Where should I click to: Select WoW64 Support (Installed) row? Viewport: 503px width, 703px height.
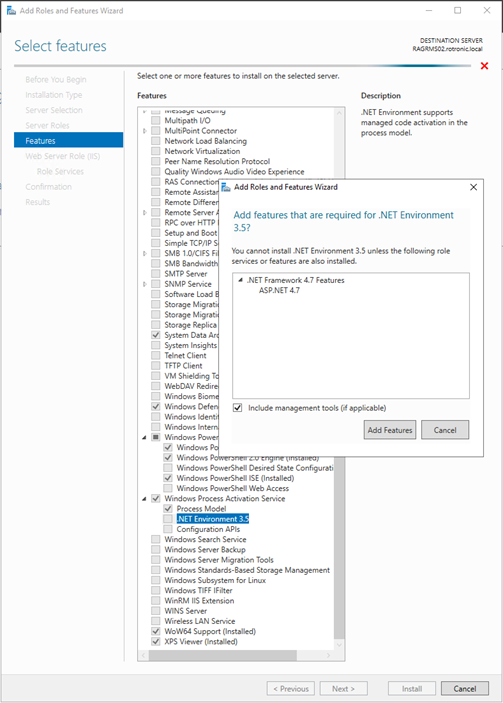[x=210, y=631]
